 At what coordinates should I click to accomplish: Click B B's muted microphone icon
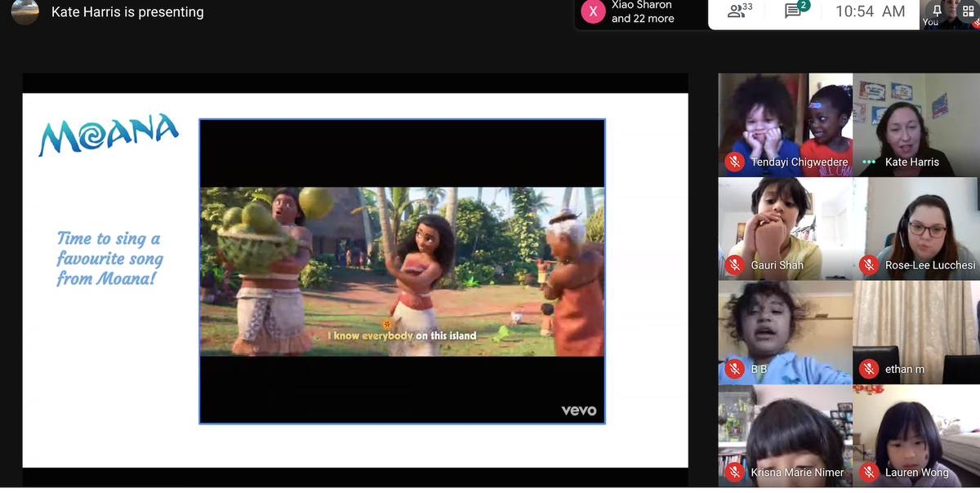click(735, 369)
